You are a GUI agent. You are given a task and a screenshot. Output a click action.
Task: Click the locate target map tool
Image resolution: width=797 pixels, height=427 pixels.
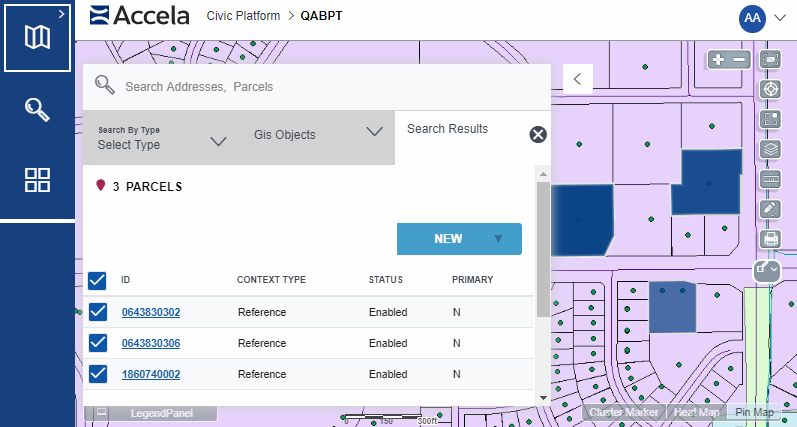coord(770,89)
